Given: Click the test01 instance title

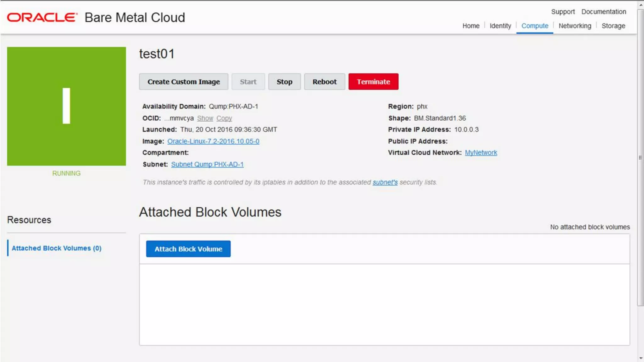Looking at the screenshot, I should pyautogui.click(x=157, y=54).
